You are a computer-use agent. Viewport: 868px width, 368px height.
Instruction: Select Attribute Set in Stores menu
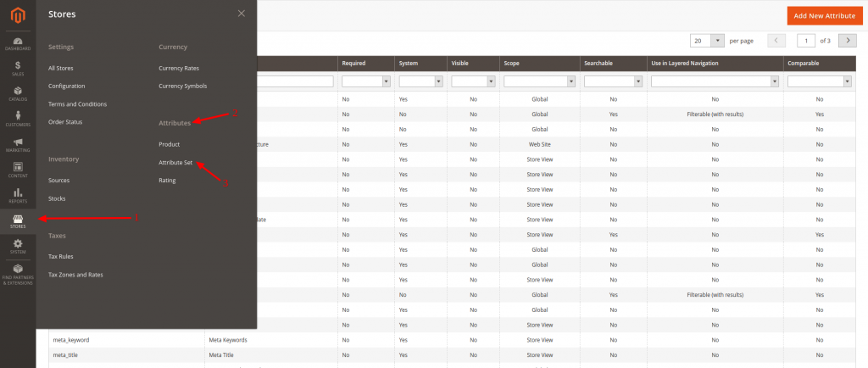click(x=175, y=162)
